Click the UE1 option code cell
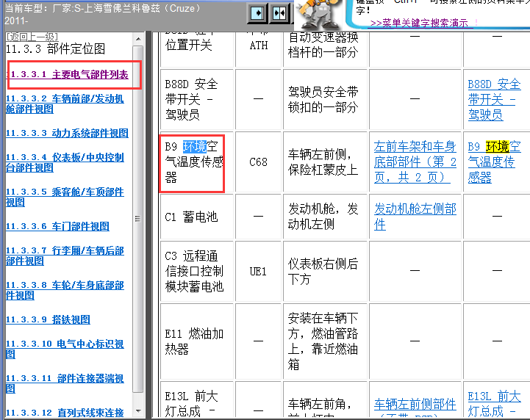This screenshot has height=420, width=530. pos(259,271)
